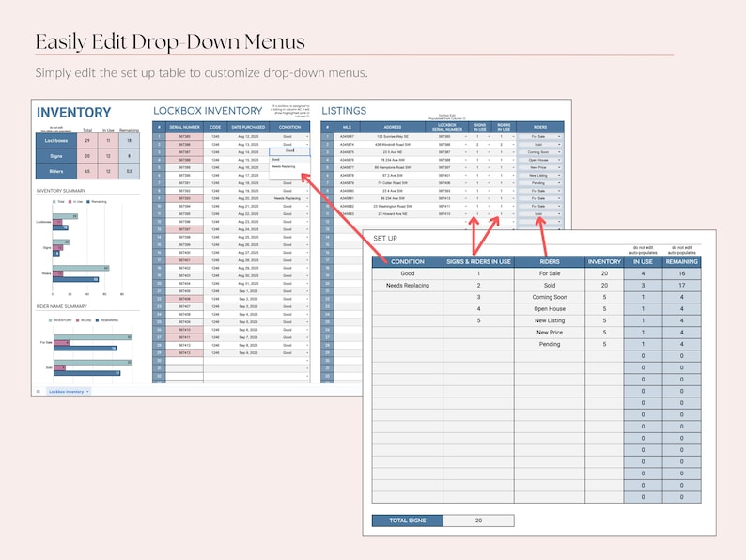
Task: Open the all-sheets list icon at bottom left
Action: pyautogui.click(x=39, y=392)
